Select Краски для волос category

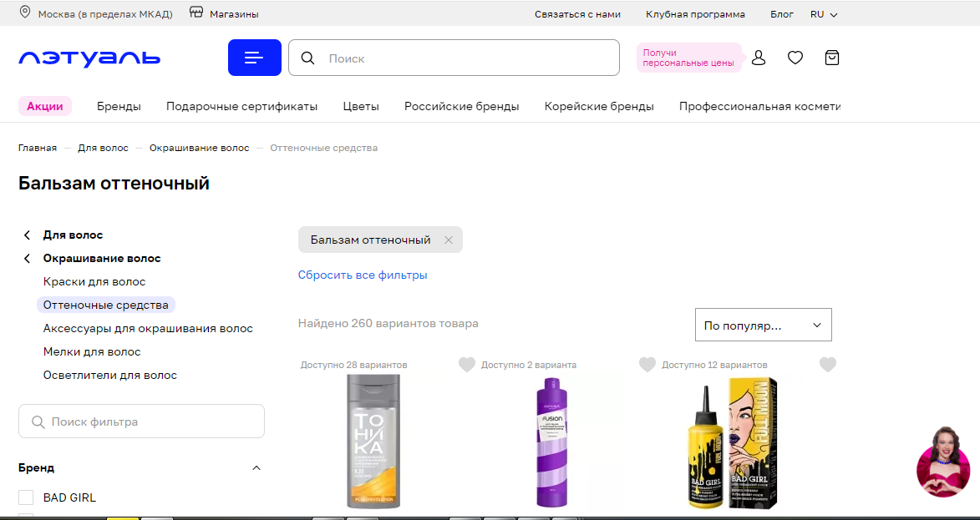coord(94,281)
